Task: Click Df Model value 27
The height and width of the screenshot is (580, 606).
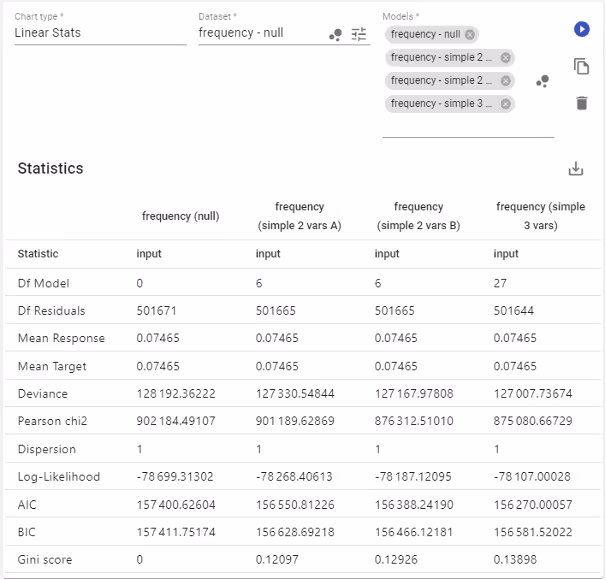Action: [500, 284]
